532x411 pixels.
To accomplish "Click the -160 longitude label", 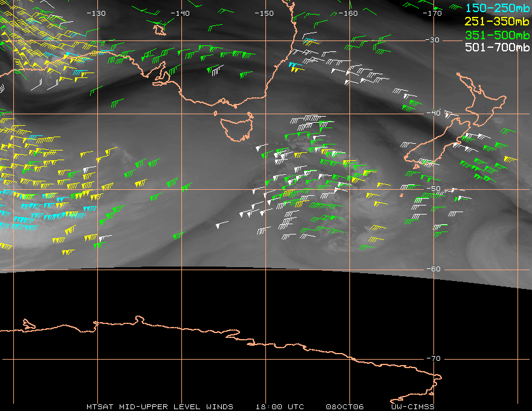I will pyautogui.click(x=348, y=13).
